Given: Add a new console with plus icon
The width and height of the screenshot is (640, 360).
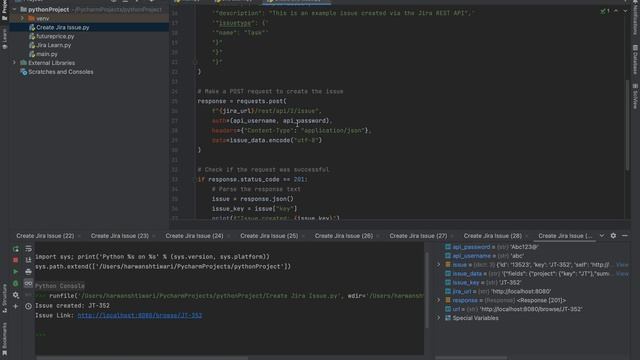Looking at the screenshot, I should pos(16,306).
